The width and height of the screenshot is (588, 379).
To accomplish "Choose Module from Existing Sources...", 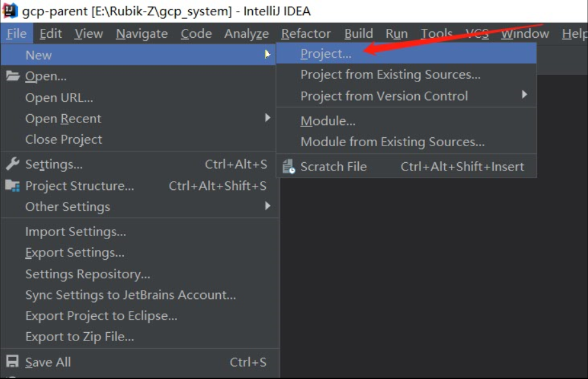I will point(392,142).
